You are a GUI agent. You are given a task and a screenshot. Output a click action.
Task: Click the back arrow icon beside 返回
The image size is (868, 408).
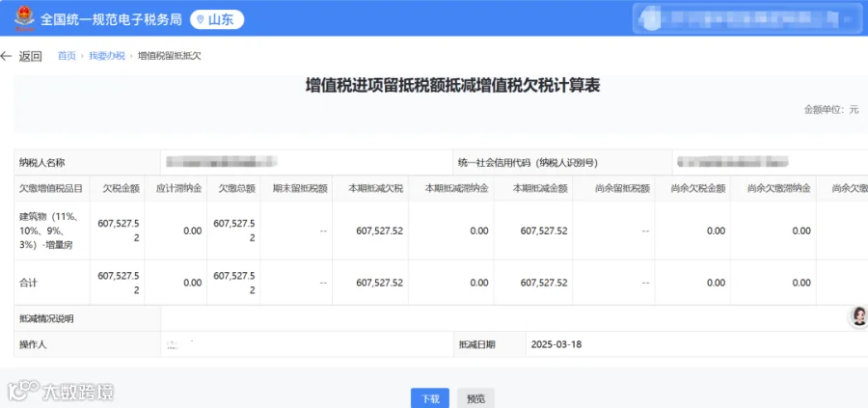click(6, 56)
